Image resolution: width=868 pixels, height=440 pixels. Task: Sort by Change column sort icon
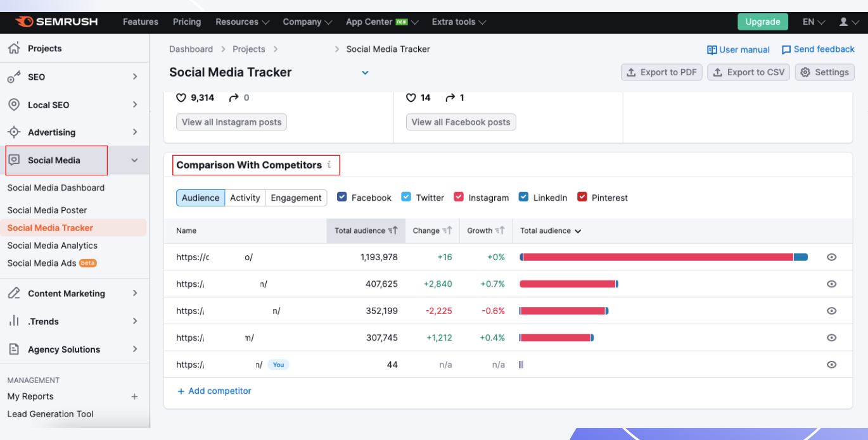pos(447,230)
